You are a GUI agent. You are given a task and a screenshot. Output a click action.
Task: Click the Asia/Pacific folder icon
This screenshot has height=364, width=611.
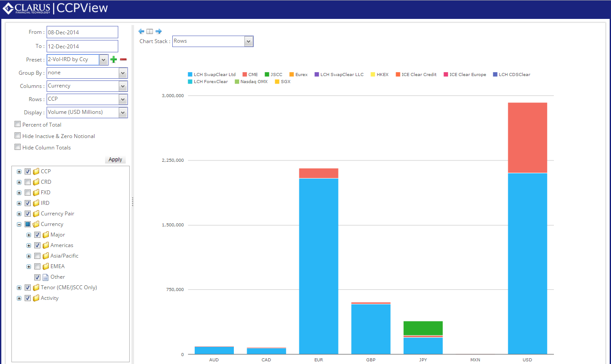coord(46,256)
